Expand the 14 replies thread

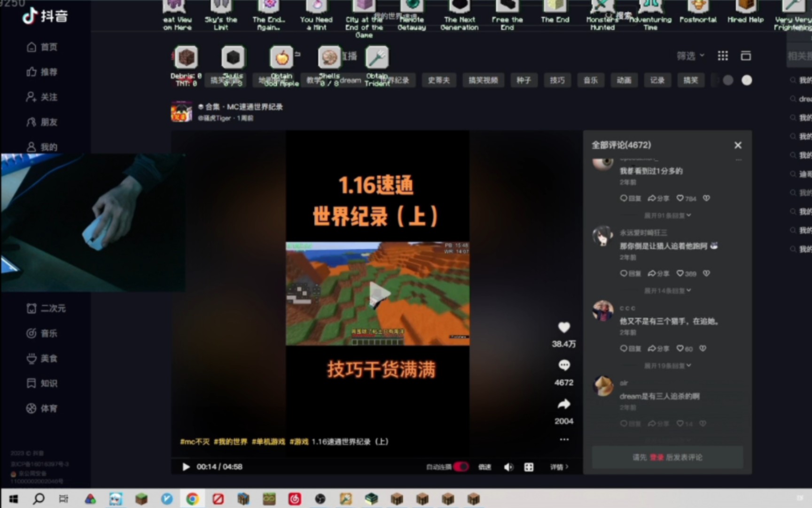(667, 291)
